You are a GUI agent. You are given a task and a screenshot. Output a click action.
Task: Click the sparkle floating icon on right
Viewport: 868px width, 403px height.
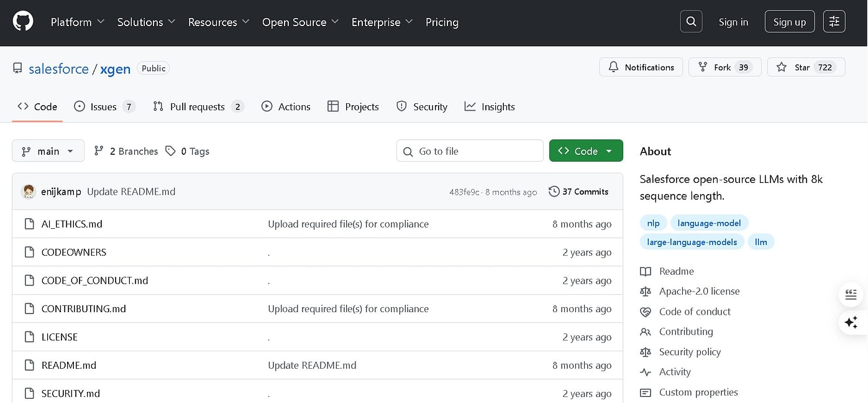(x=851, y=322)
